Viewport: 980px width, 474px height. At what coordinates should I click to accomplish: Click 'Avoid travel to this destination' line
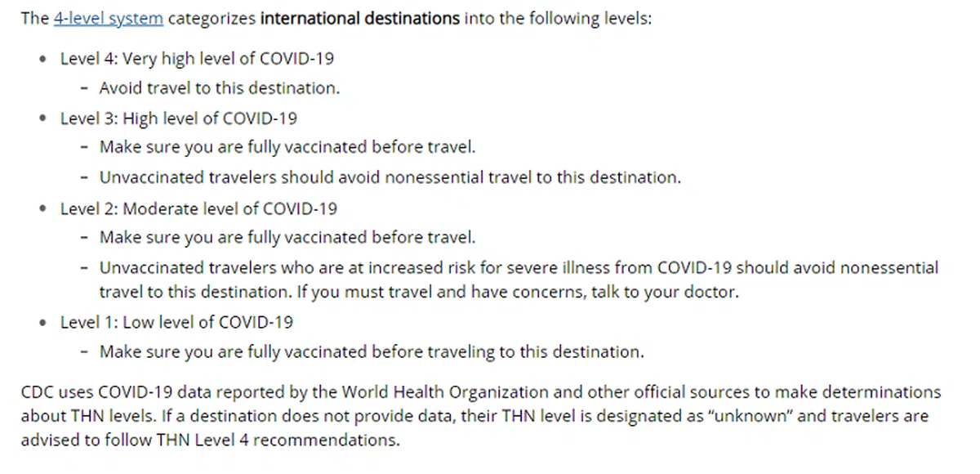coord(219,87)
